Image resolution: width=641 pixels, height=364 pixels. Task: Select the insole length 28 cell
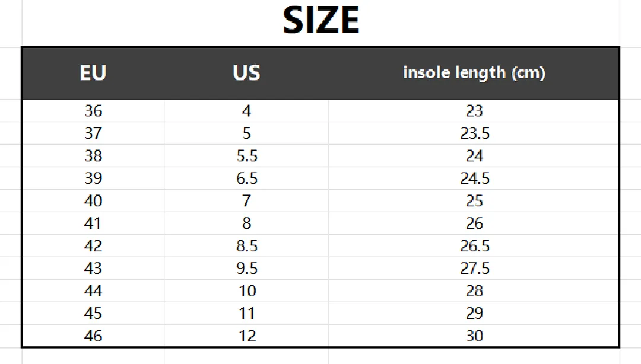click(x=474, y=290)
